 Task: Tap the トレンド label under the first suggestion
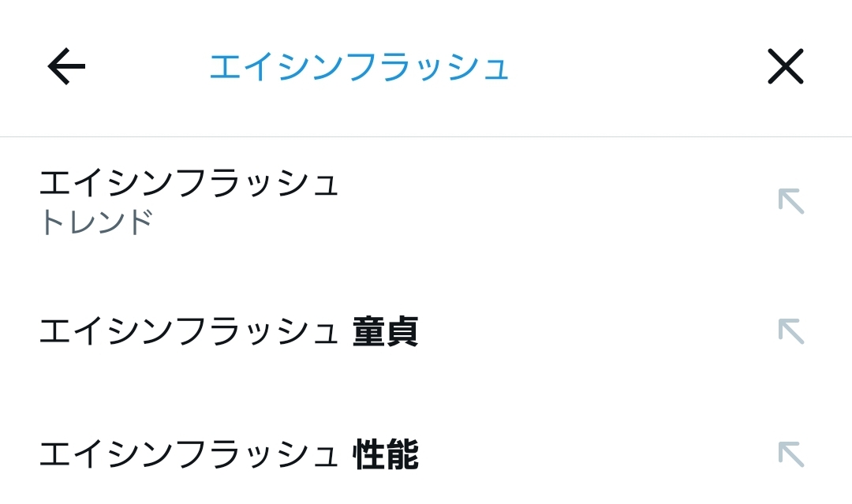(x=96, y=223)
